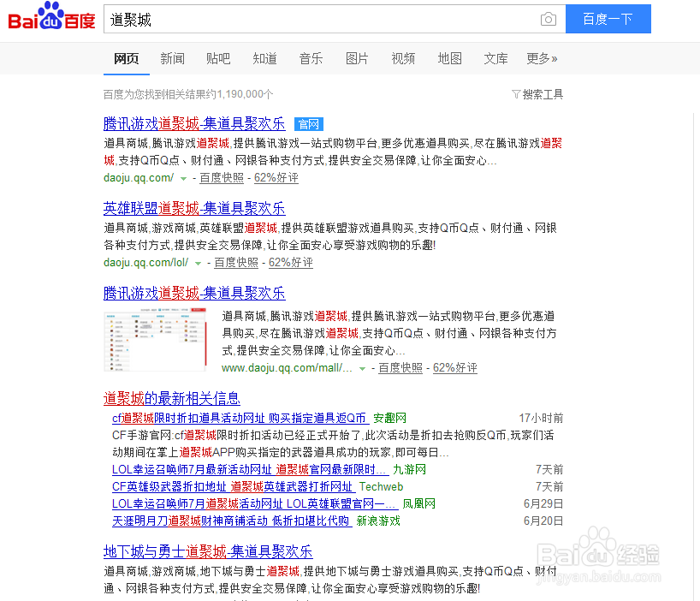Click source label 新浪游戏
700x601 pixels.
tap(378, 521)
